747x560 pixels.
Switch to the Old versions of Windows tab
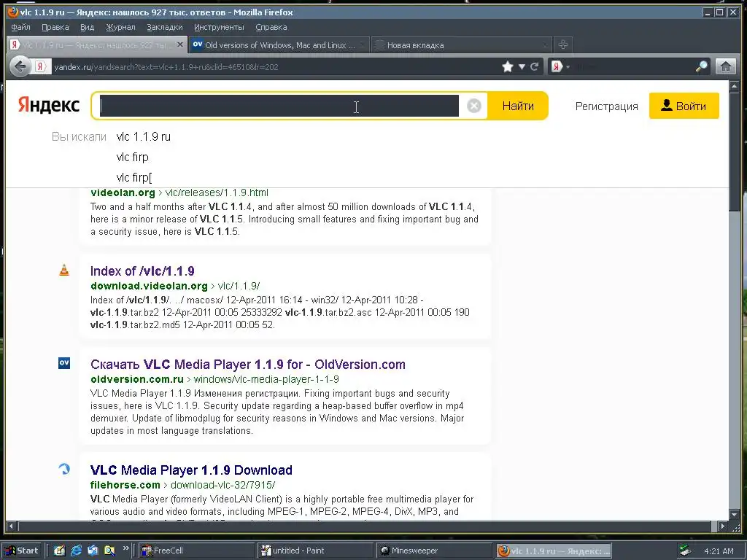(x=279, y=44)
